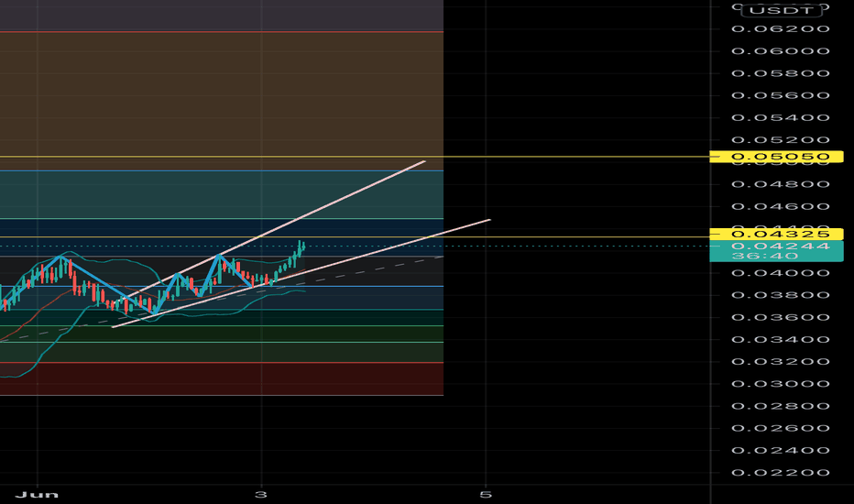Click the 0.03800 price axis value
The height and width of the screenshot is (504, 854).
781,295
